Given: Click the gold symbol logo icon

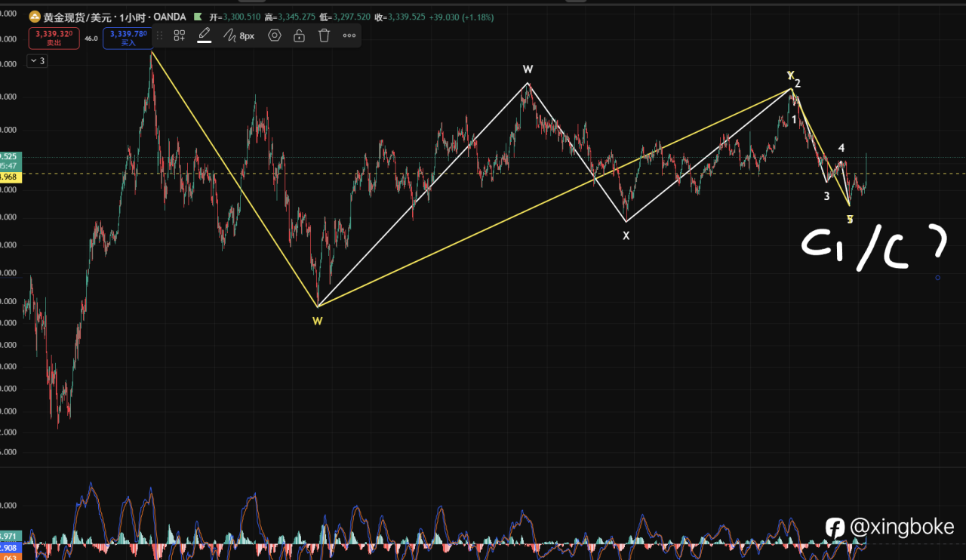Looking at the screenshot, I should 35,17.
